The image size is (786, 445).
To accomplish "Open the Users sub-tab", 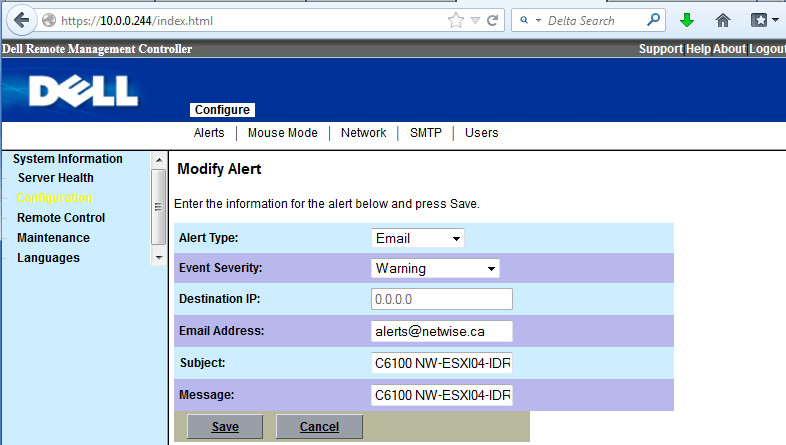I will (481, 133).
